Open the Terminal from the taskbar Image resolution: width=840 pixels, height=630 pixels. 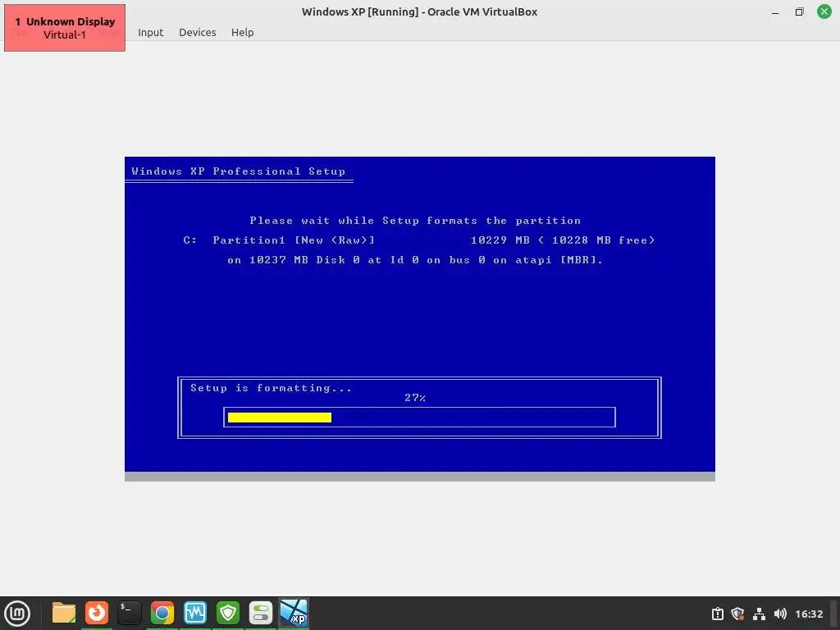(129, 613)
